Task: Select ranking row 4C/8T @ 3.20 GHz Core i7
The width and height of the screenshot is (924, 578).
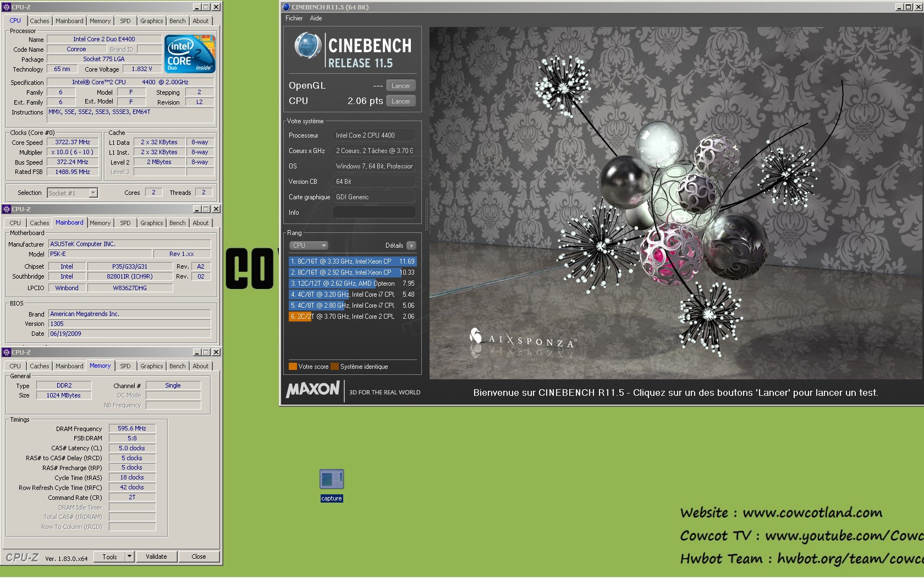Action: point(353,295)
